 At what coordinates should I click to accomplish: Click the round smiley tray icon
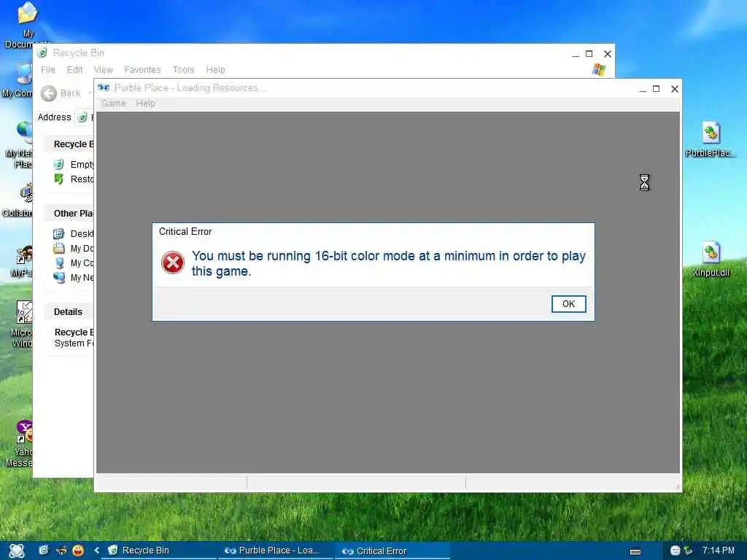point(675,551)
